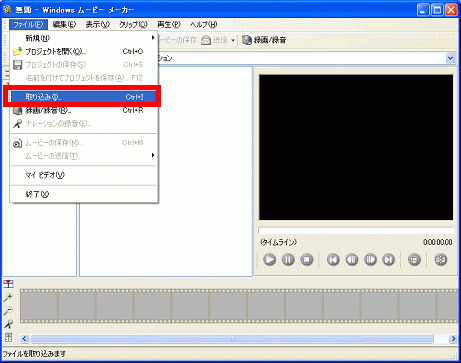Open the 表示(V) menu
This screenshot has width=461, height=363.
97,25
